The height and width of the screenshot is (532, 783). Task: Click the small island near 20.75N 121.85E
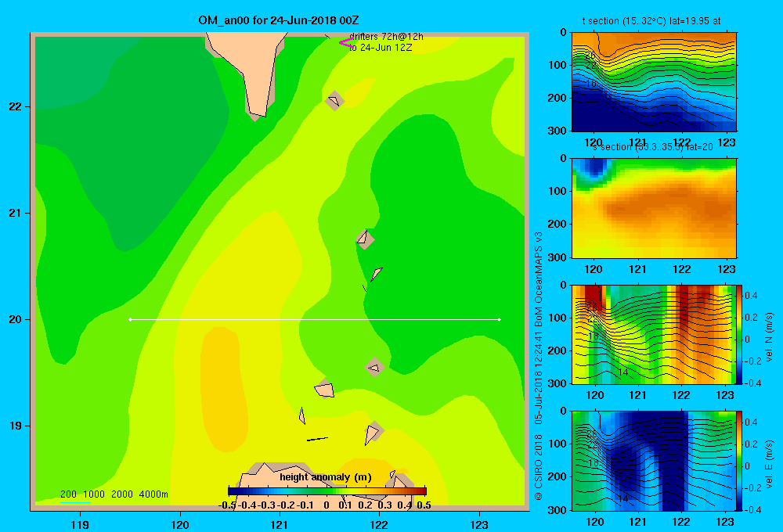(365, 239)
